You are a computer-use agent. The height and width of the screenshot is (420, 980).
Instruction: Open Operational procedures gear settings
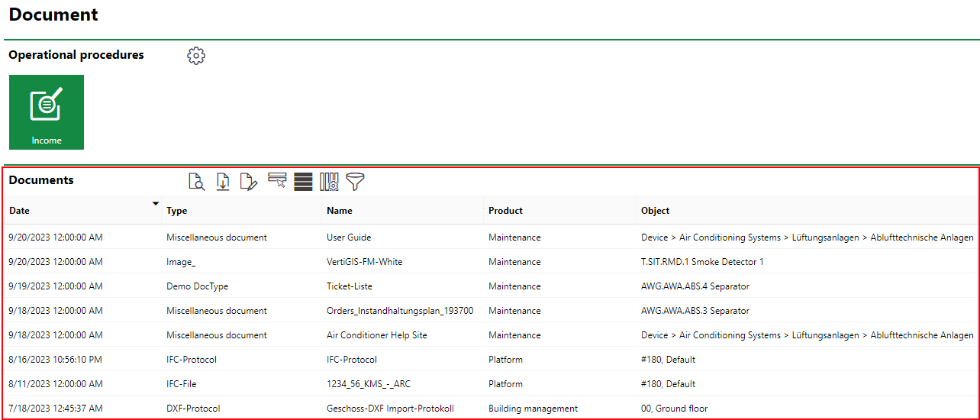196,56
